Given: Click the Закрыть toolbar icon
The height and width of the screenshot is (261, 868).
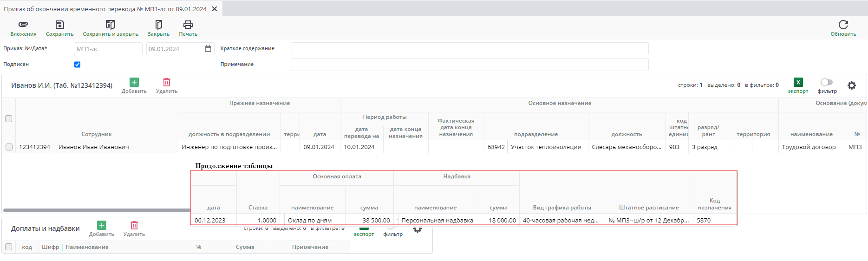Looking at the screenshot, I should (x=158, y=25).
